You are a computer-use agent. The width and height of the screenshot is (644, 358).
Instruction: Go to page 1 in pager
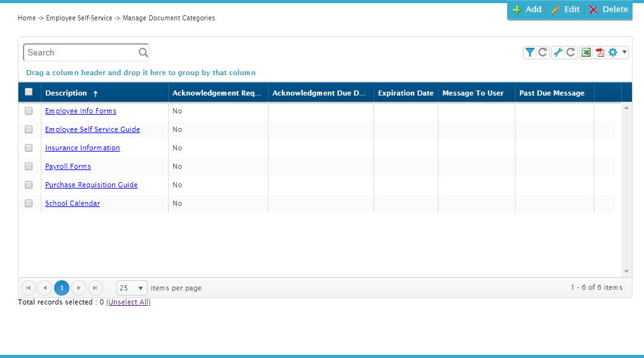62,288
